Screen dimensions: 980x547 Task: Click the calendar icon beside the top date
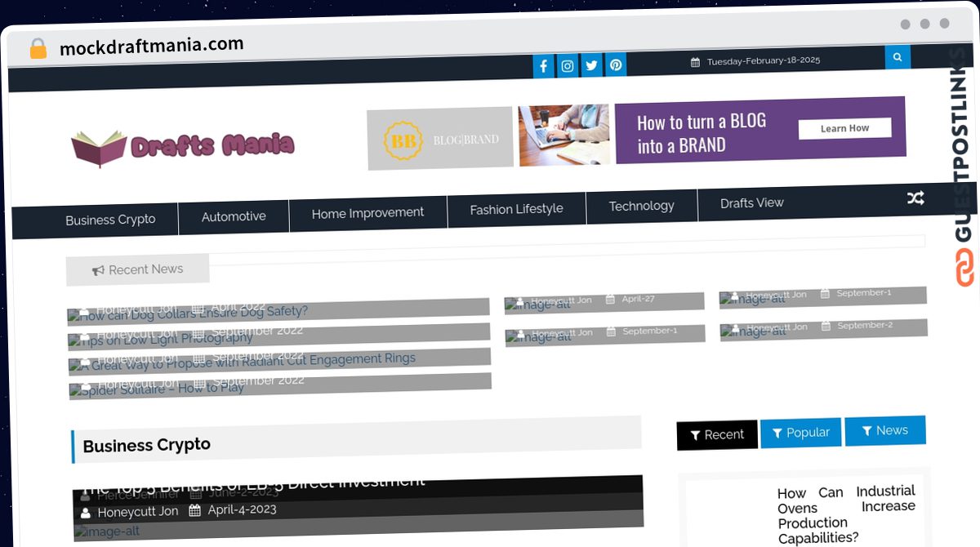point(695,62)
